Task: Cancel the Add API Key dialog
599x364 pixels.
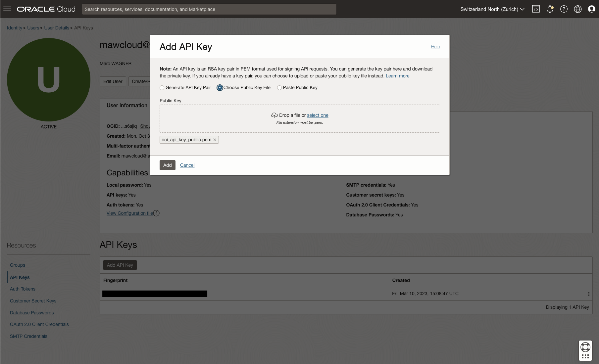Action: click(x=187, y=165)
